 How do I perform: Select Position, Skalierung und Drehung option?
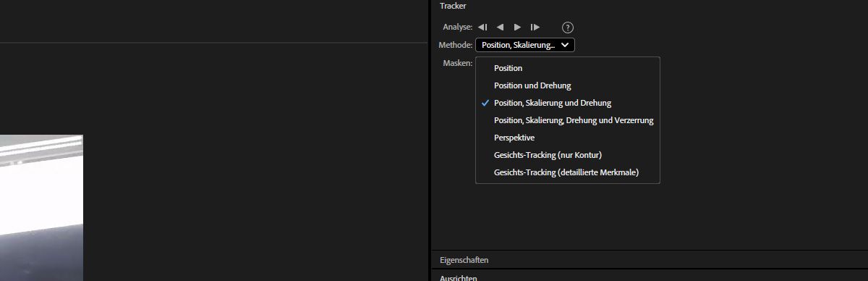(x=568, y=103)
